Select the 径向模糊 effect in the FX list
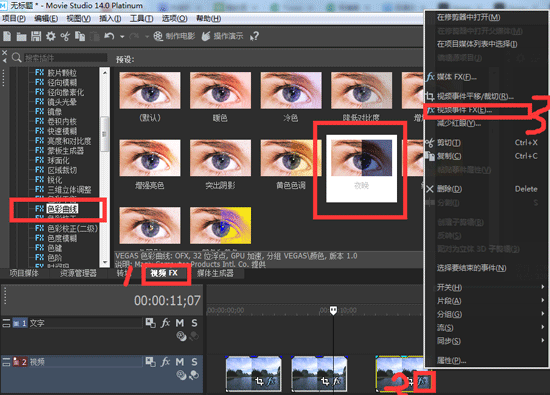The width and height of the screenshot is (550, 395). pos(56,82)
